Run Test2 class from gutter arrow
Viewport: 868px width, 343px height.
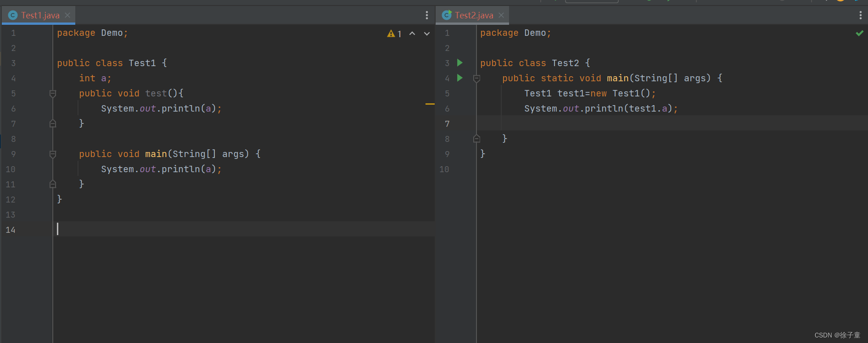(x=460, y=63)
